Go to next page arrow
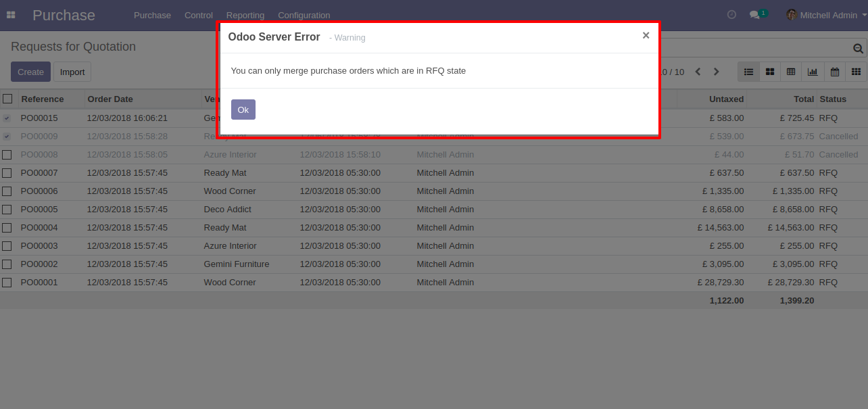The image size is (868, 409). [717, 72]
